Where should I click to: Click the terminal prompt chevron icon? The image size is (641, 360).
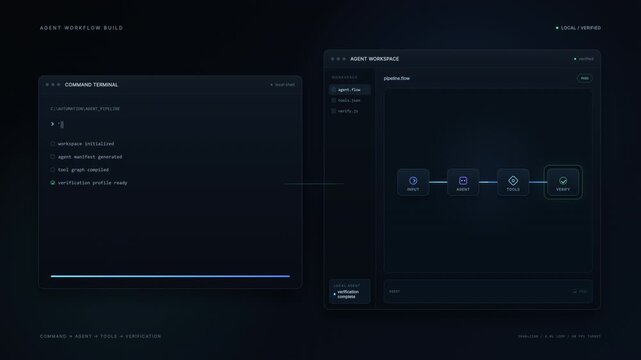[52, 124]
